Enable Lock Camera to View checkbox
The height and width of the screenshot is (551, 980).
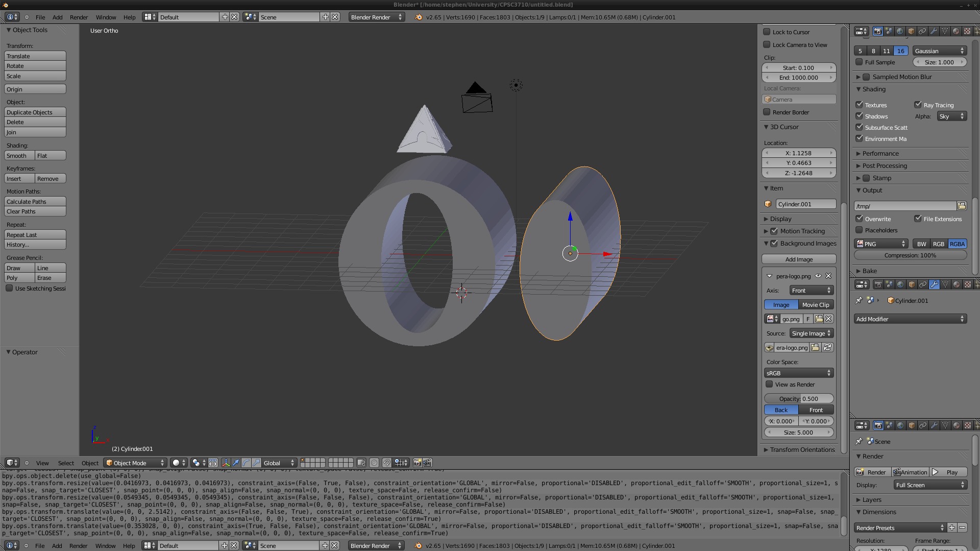(x=767, y=44)
